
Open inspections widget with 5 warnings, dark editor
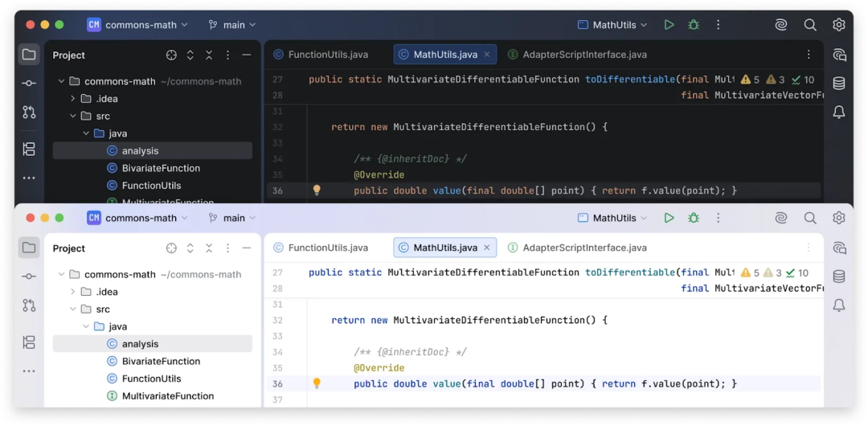[777, 80]
